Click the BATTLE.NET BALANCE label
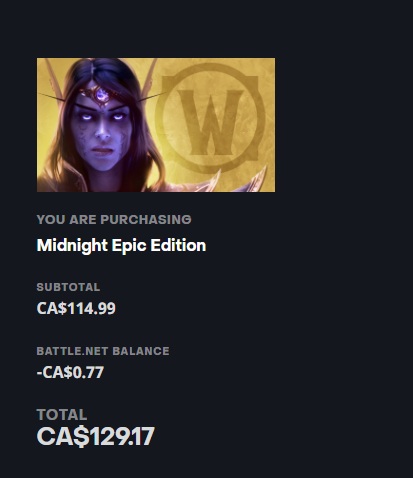The image size is (413, 478). click(x=103, y=351)
